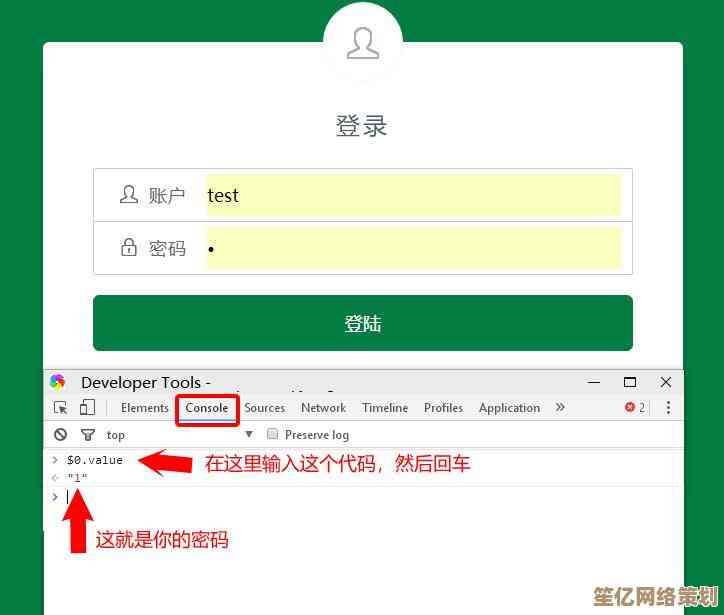The height and width of the screenshot is (615, 724).
Task: Switch to the Console tab
Action: click(207, 408)
